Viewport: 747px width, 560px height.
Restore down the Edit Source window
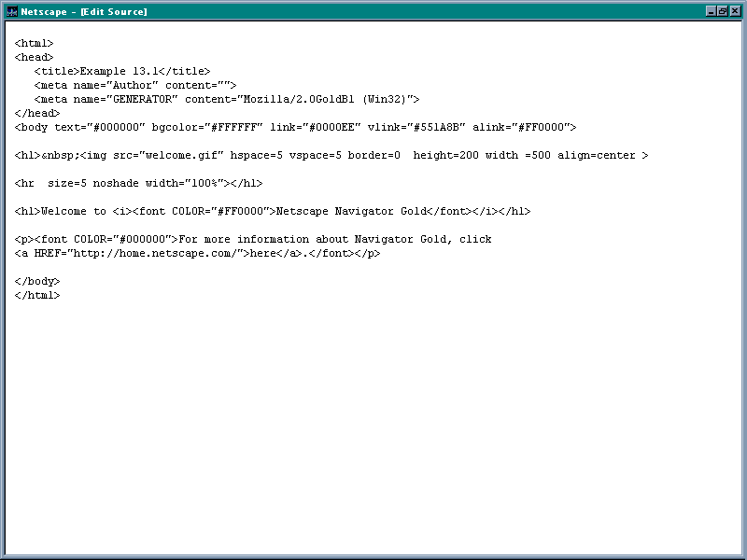722,11
